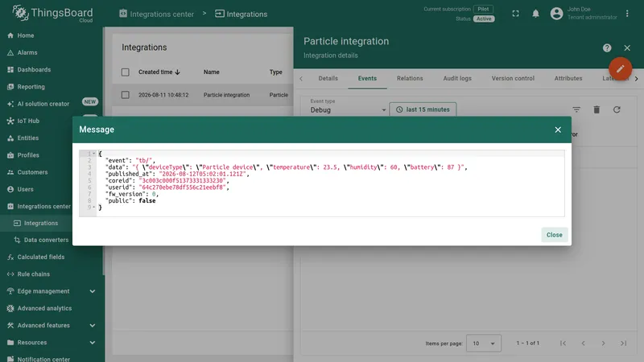Collapse JSON fold arrow on line 1
This screenshot has height=362, width=644.
pyautogui.click(x=93, y=154)
